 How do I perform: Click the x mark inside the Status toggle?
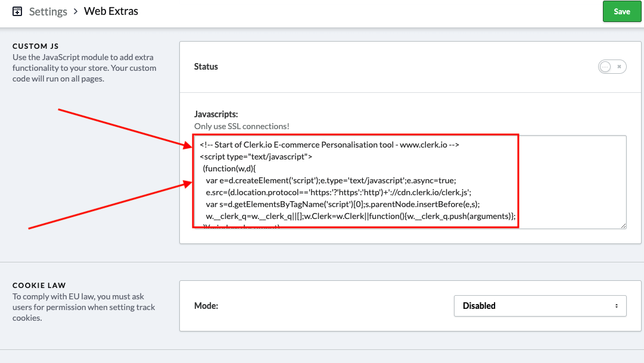click(618, 67)
